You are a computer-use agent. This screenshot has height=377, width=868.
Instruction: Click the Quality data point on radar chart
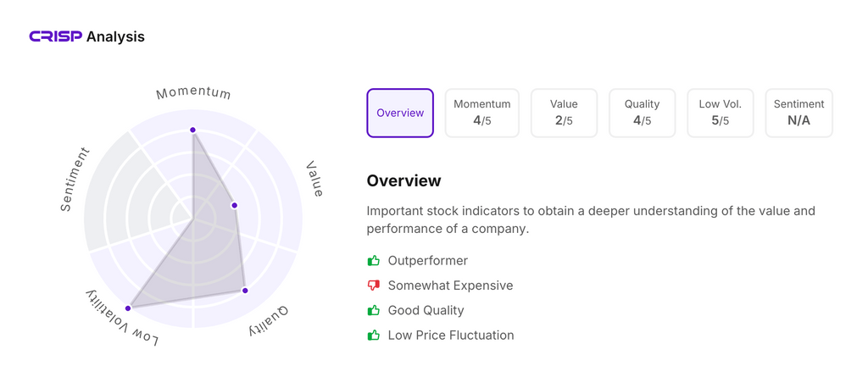click(x=245, y=291)
